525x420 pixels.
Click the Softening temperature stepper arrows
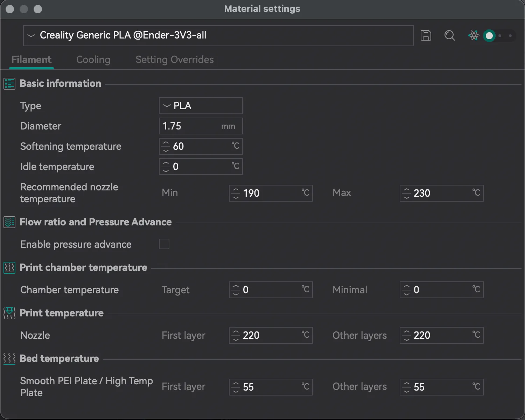[166, 146]
